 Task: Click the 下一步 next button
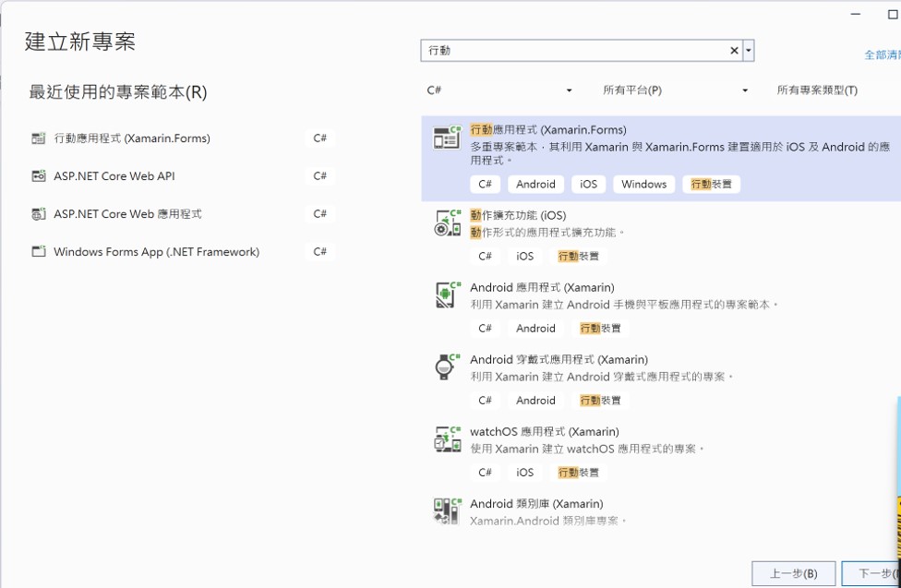pos(871,573)
